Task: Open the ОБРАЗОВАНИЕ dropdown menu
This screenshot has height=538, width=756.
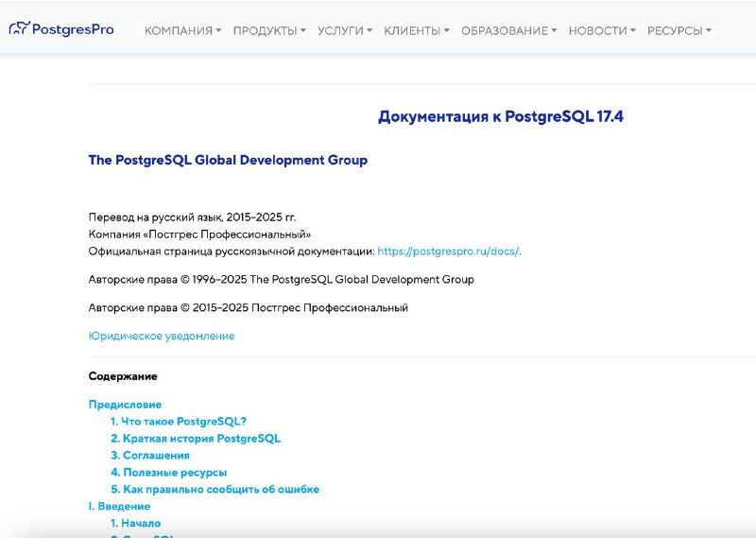Action: tap(509, 30)
